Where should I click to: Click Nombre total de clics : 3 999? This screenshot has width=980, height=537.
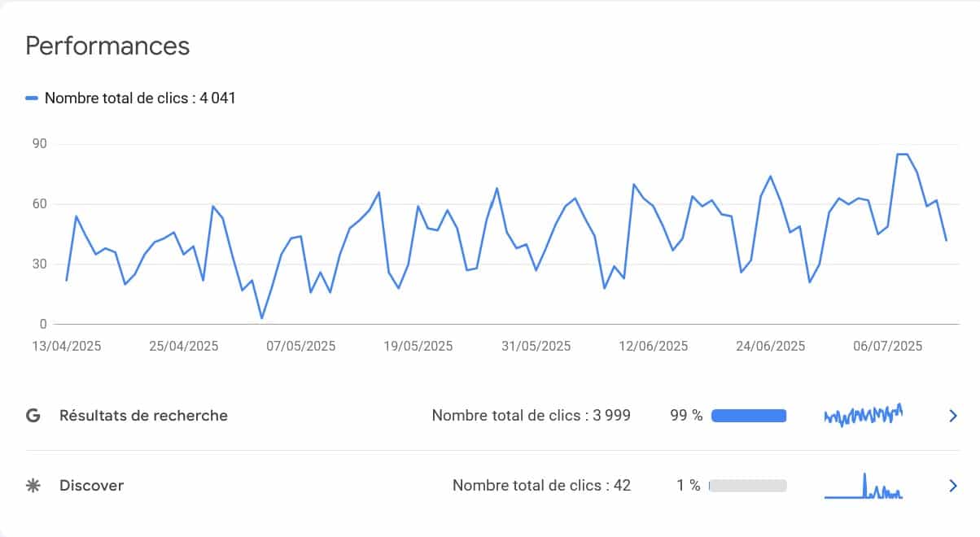tap(532, 416)
